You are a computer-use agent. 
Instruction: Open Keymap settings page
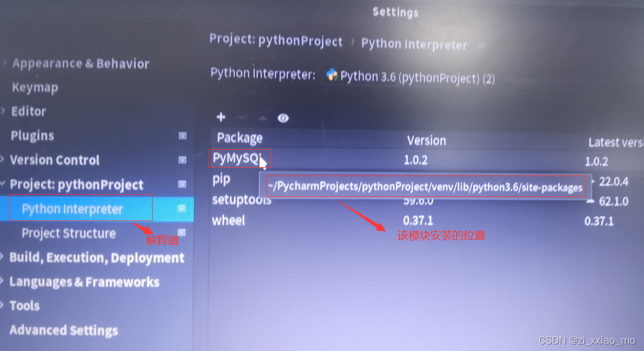coord(35,87)
